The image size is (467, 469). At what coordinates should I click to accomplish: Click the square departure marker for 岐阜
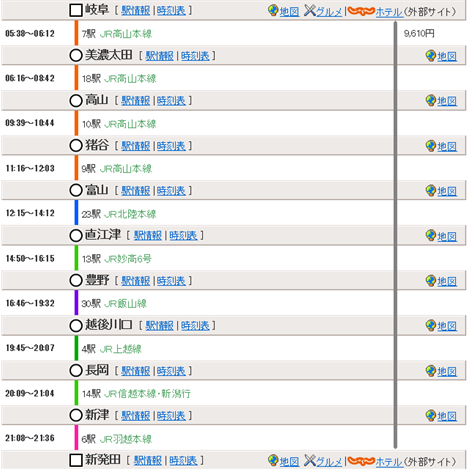click(76, 10)
